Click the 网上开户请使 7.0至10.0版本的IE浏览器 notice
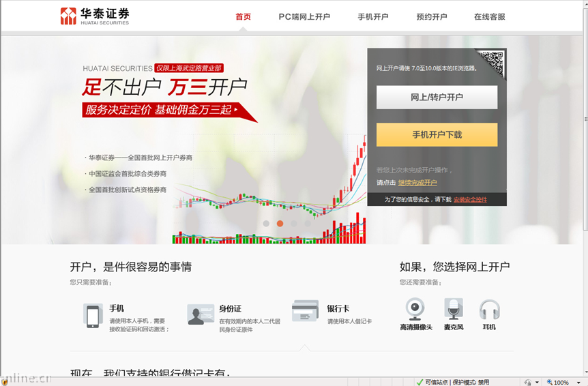The image size is (588, 386). point(427,69)
